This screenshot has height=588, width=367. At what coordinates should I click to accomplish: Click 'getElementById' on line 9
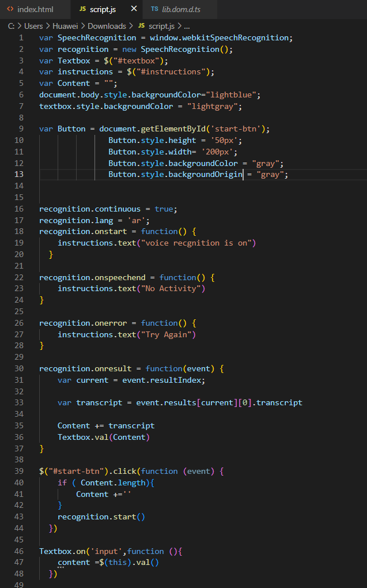173,129
